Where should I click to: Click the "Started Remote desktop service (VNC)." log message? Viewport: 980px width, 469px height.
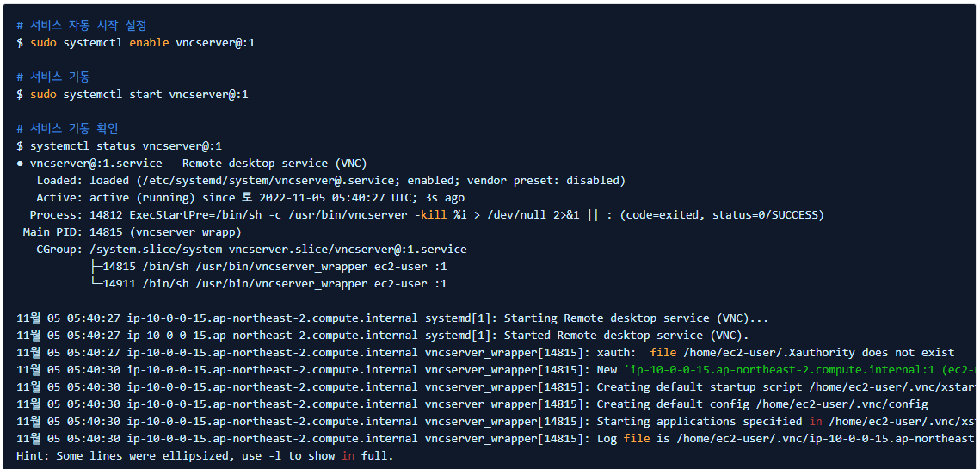point(626,335)
